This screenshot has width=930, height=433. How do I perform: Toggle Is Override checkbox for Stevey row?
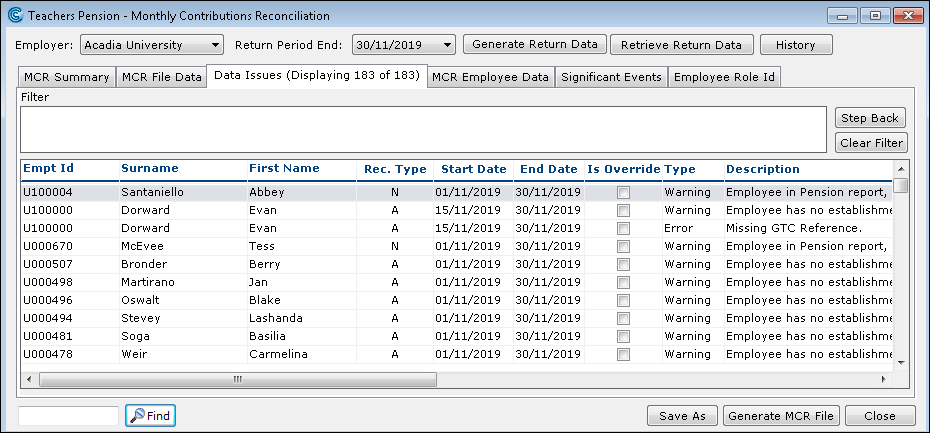coord(623,319)
